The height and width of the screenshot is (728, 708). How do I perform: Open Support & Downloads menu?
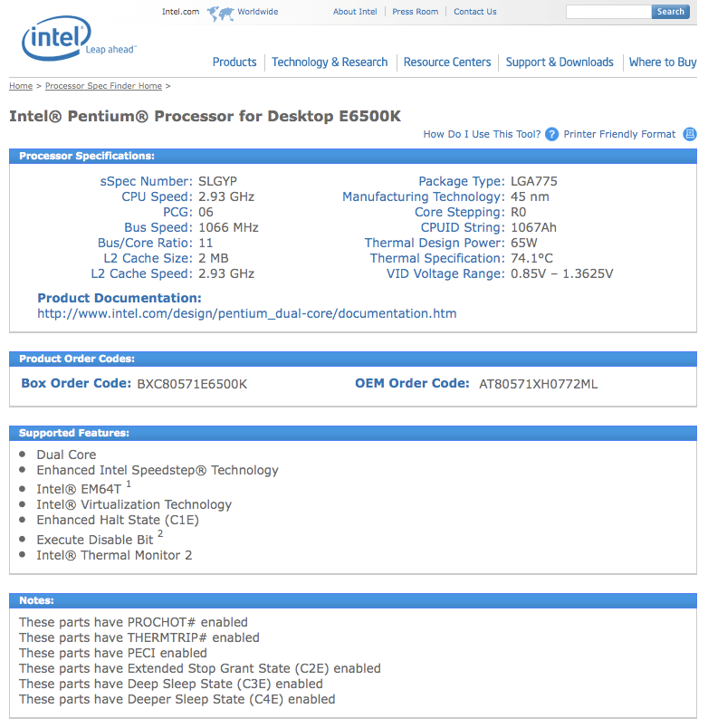pyautogui.click(x=560, y=62)
